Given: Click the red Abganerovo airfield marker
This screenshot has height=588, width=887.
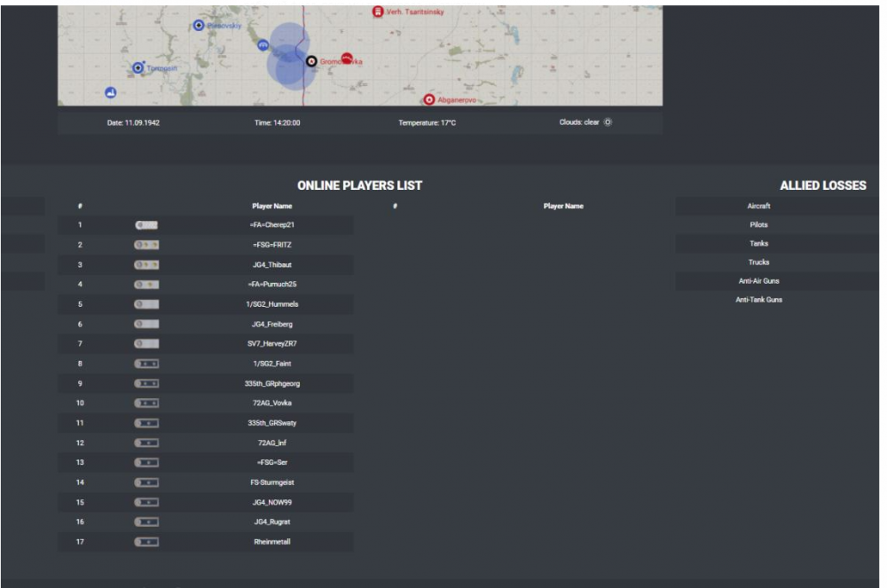Looking at the screenshot, I should pos(429,99).
